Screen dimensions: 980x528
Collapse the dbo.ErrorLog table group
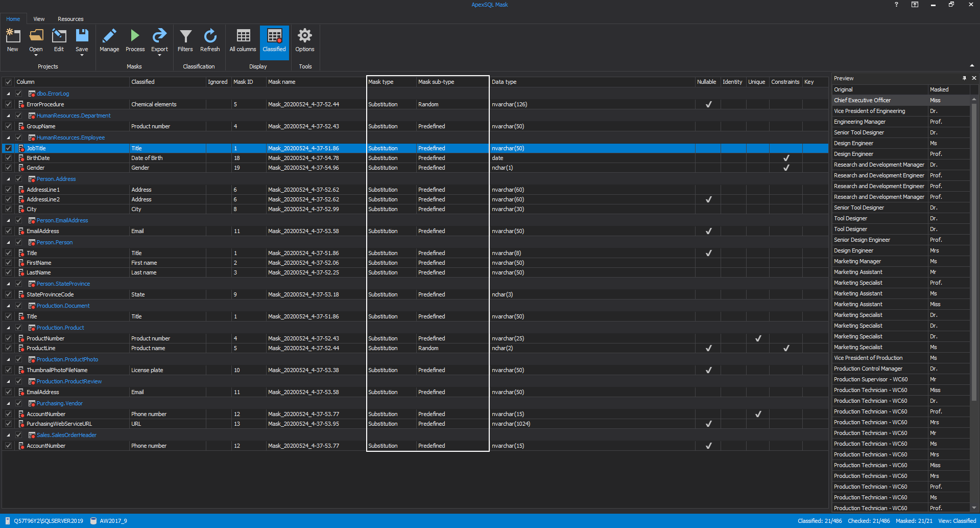click(8, 94)
